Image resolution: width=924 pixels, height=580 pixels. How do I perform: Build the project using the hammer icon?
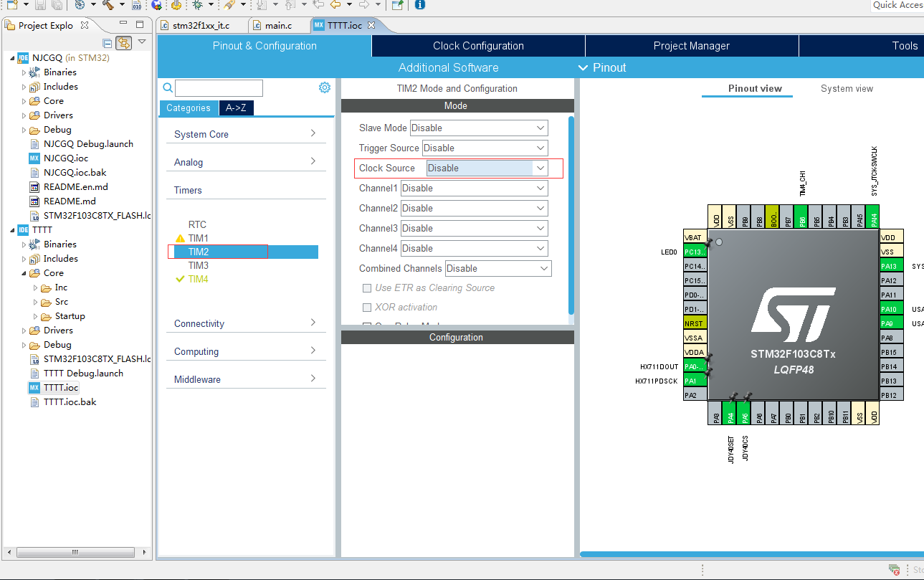pyautogui.click(x=109, y=6)
